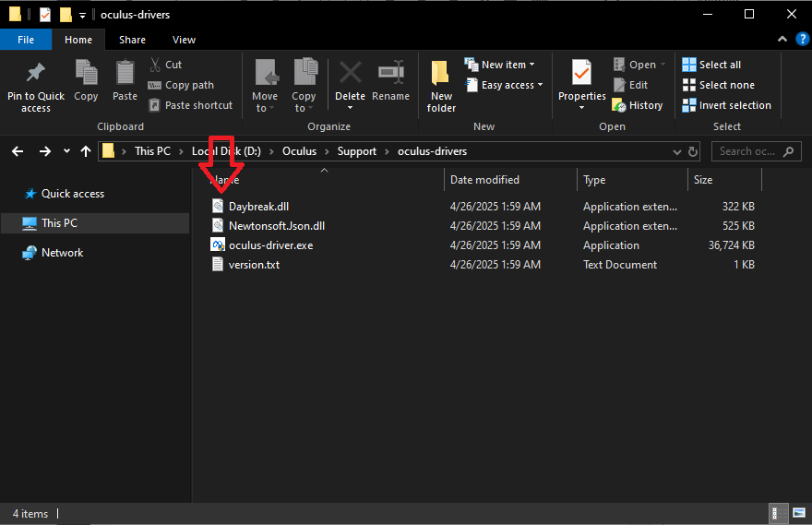
Task: Open the Move to menu
Action: [265, 86]
